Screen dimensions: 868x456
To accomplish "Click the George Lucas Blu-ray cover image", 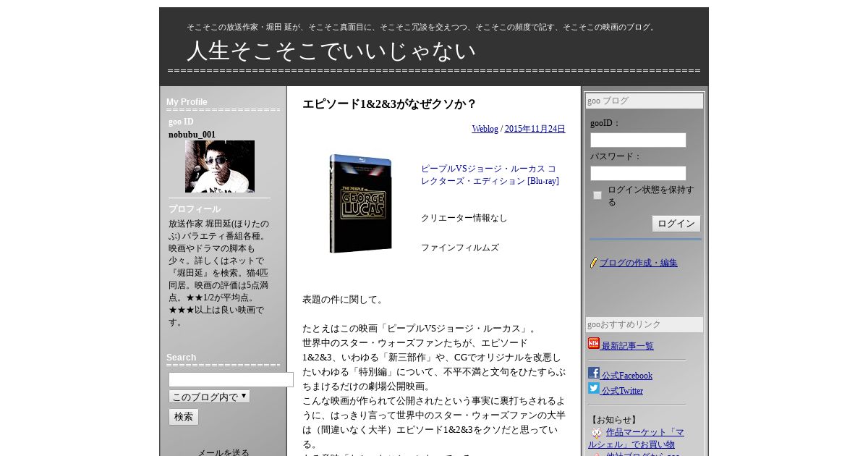I will (360, 203).
